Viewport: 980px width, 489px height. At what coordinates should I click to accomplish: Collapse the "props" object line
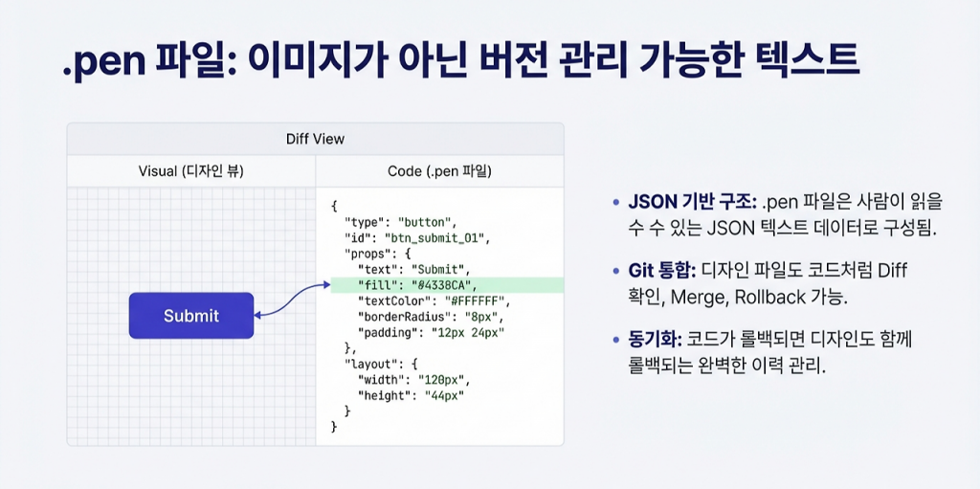point(380,253)
